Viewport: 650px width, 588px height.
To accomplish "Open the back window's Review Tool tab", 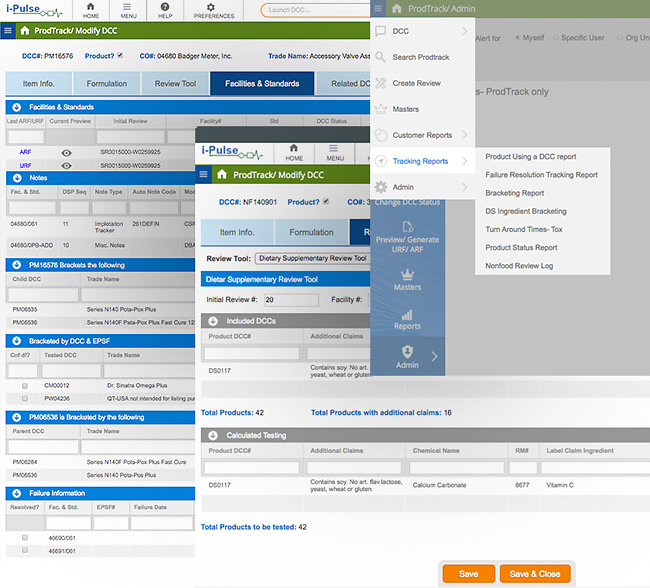I will pyautogui.click(x=175, y=83).
